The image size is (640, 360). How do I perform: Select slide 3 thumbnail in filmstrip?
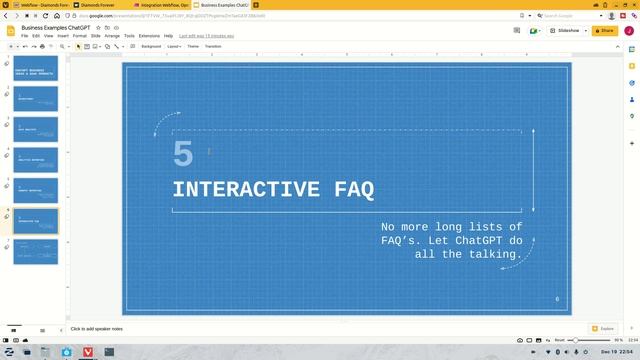pyautogui.click(x=36, y=129)
